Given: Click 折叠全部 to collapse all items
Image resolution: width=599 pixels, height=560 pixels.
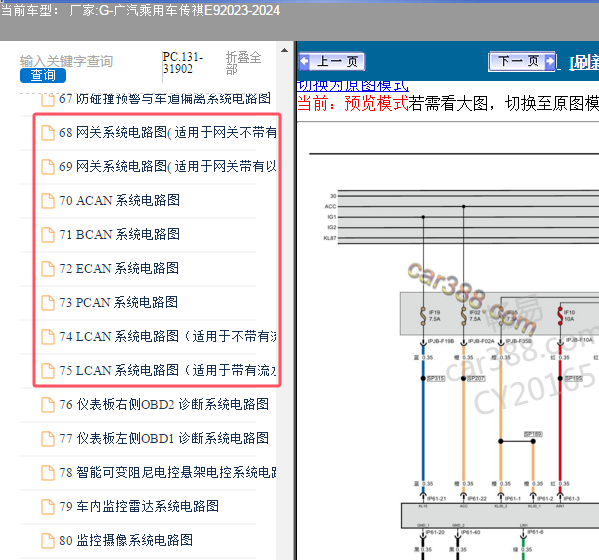Looking at the screenshot, I should click(243, 63).
